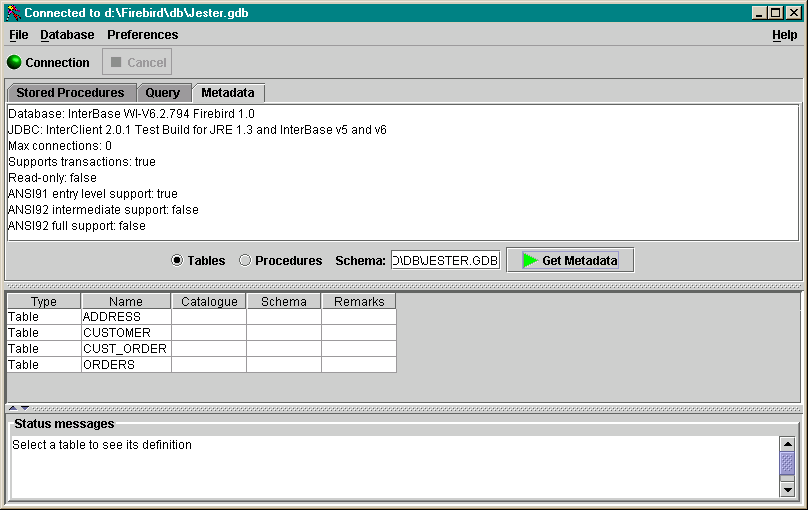Select the Procedures radio button
Viewport: 808px width, 510px height.
245,260
